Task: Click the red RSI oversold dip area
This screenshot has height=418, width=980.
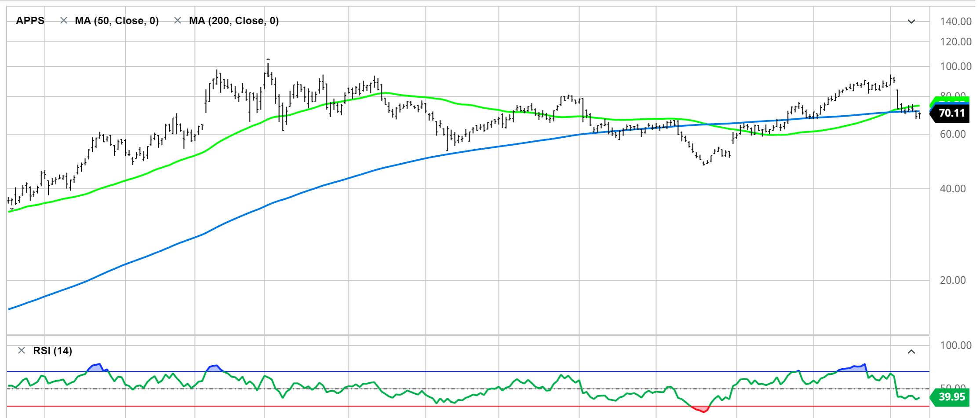Action: tap(701, 409)
